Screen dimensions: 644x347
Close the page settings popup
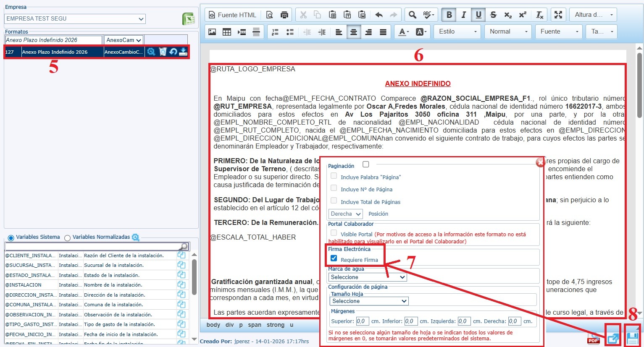540,162
